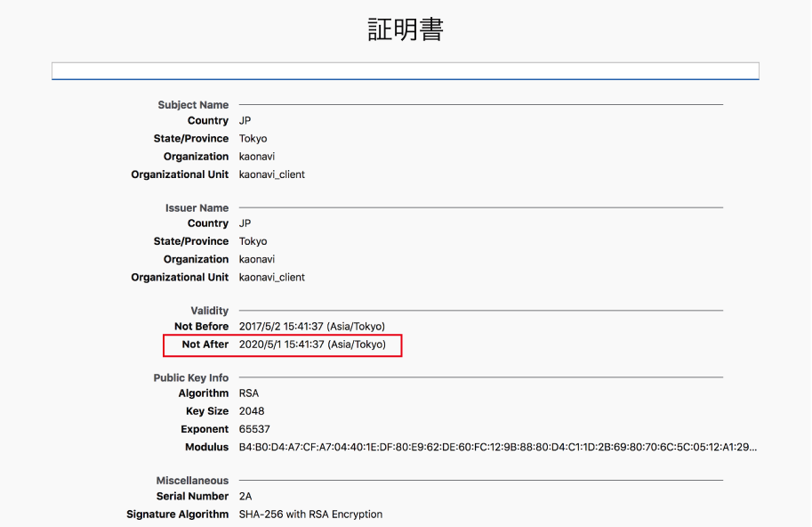Click Organization label under Subject Name
The width and height of the screenshot is (812, 527).
pos(196,157)
